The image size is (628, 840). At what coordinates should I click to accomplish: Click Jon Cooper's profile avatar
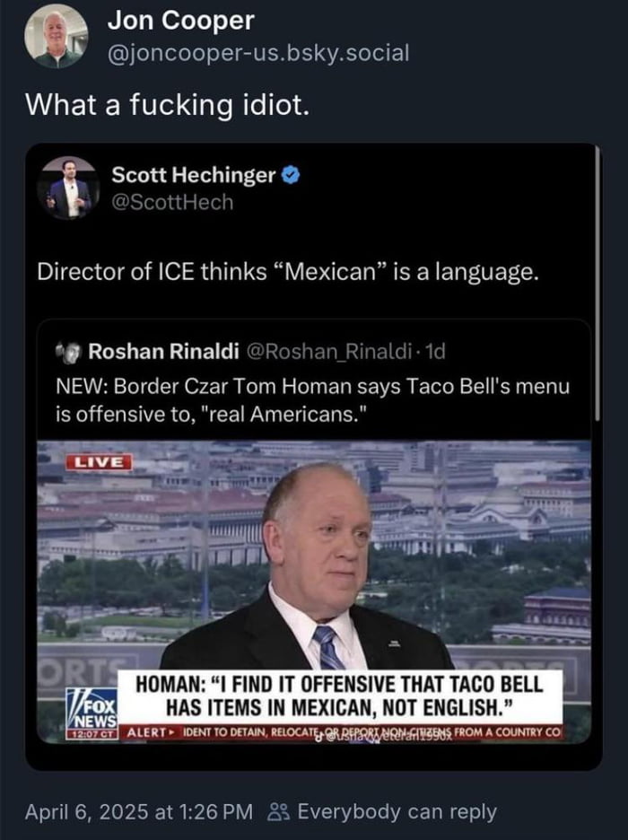click(x=56, y=37)
